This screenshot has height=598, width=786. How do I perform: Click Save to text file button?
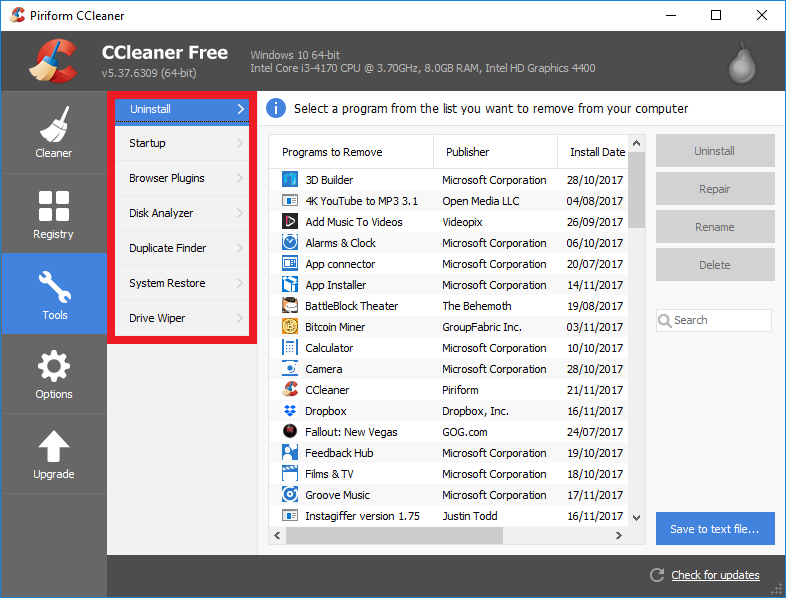point(715,529)
